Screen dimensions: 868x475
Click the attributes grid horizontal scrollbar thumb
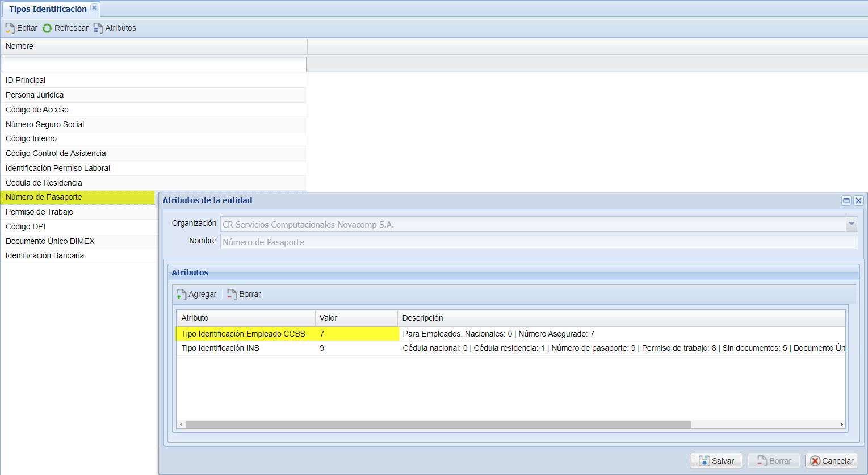[439, 424]
